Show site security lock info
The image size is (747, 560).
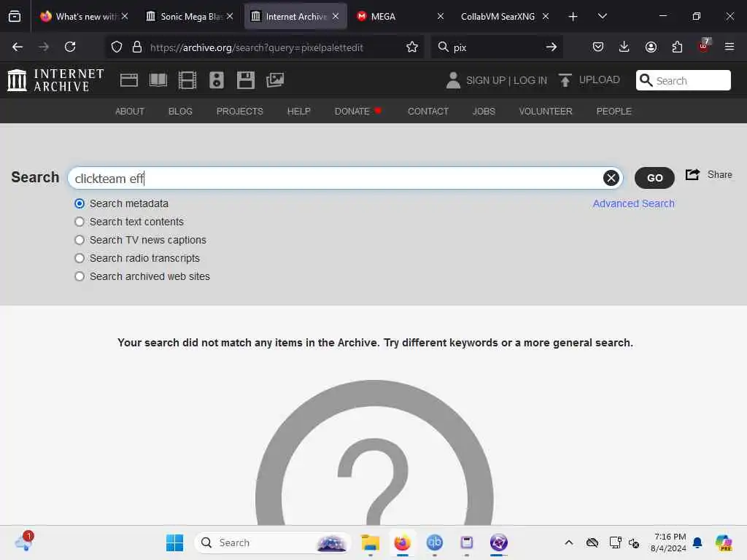tap(137, 47)
